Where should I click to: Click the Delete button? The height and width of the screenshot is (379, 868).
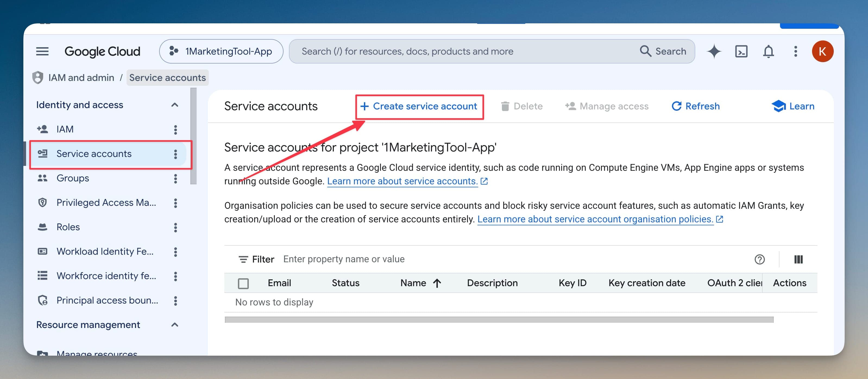click(x=521, y=106)
